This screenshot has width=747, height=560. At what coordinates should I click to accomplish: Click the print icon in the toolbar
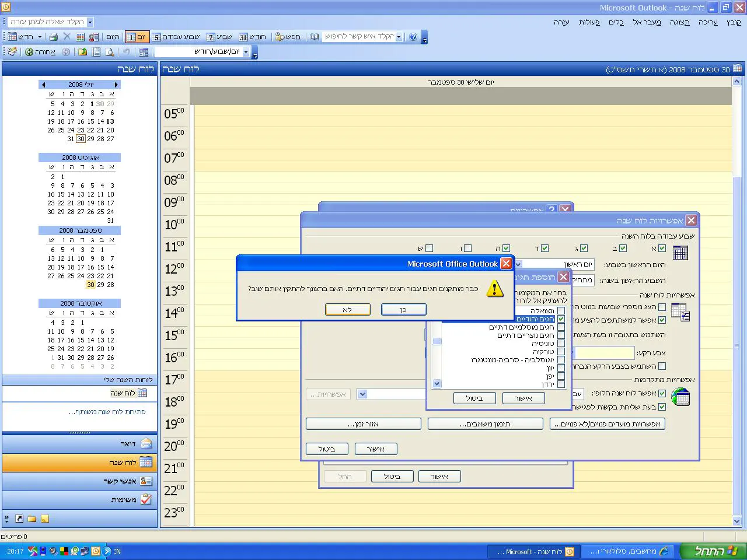pos(54,37)
